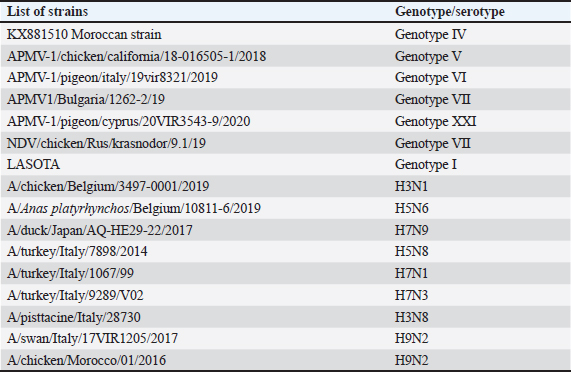Viewport: 571px width, 372px height.
Task: Select the NDV/chicken/Rus/krasnodor/9.1/19 strain
Action: 106,143
